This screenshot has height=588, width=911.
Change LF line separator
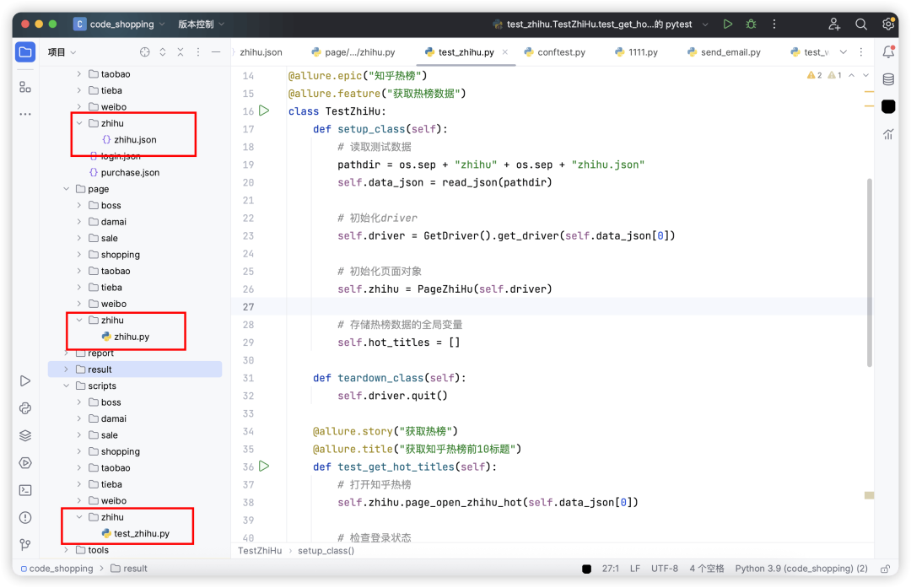click(x=635, y=569)
